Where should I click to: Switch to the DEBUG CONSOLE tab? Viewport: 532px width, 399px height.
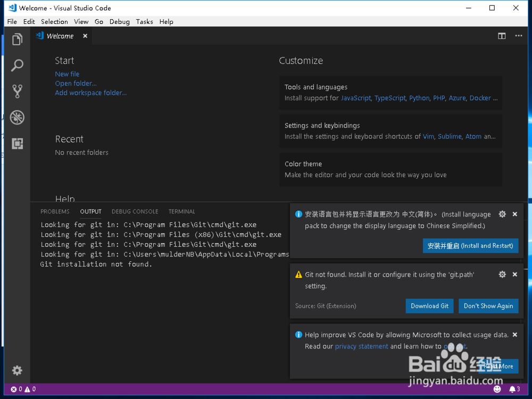(x=135, y=211)
